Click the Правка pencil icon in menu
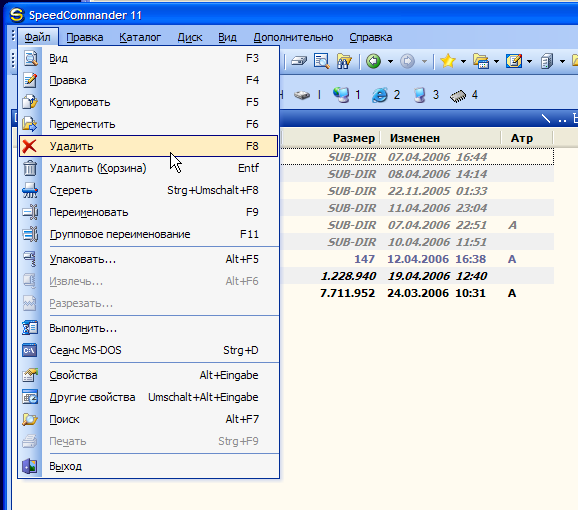 point(30,80)
